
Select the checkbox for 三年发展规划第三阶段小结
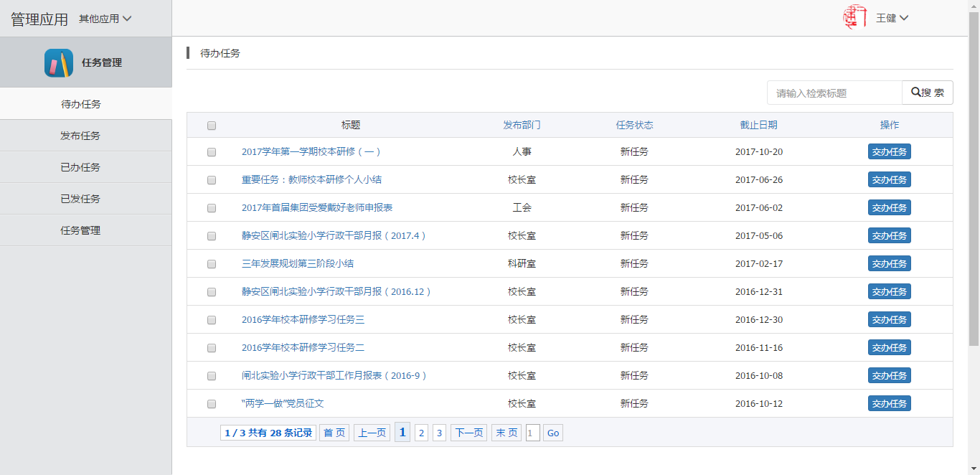click(x=212, y=264)
